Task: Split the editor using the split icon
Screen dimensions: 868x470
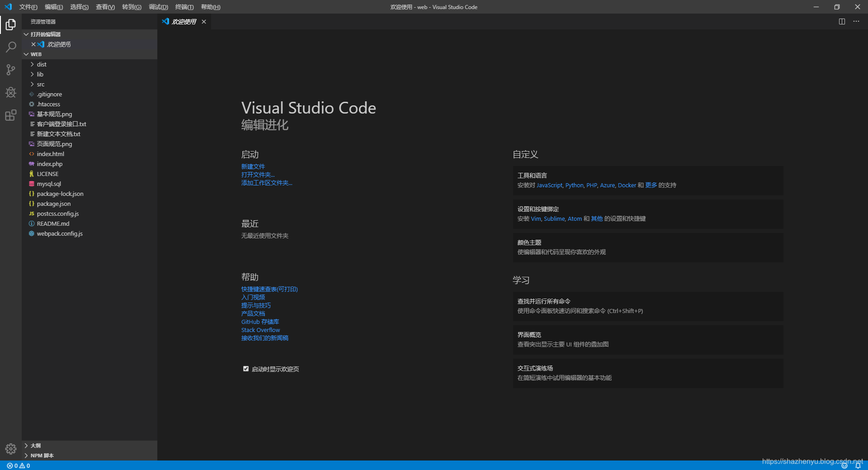Action: click(841, 21)
